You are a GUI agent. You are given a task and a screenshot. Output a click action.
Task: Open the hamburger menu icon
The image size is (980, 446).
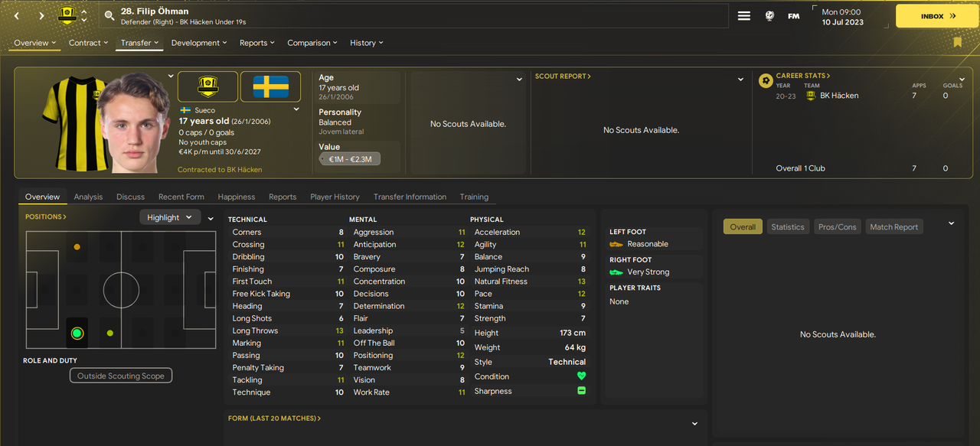(744, 15)
